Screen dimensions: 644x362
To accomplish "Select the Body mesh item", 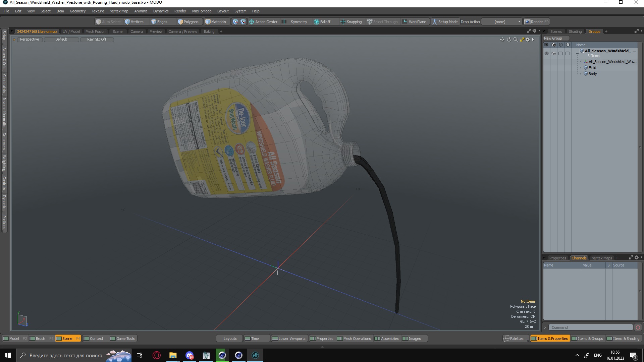I will (592, 74).
